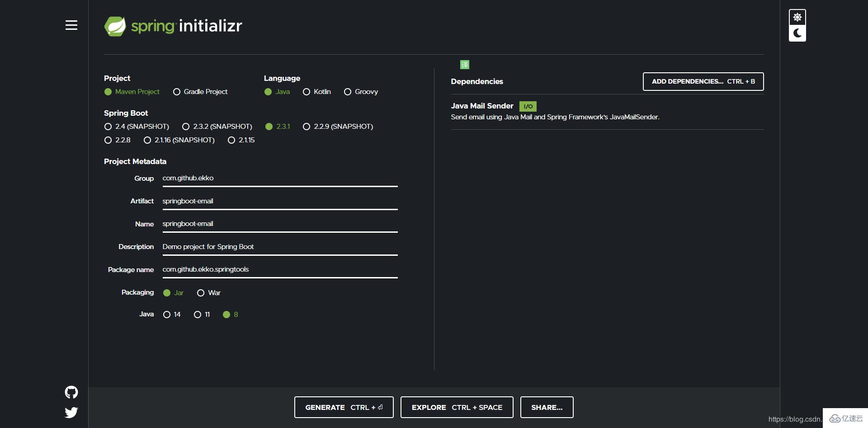This screenshot has width=868, height=428.
Task: Click the Language heading
Action: click(282, 78)
